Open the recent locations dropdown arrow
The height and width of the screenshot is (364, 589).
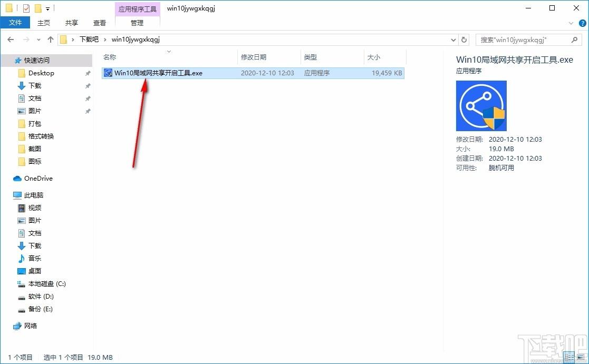click(x=38, y=40)
